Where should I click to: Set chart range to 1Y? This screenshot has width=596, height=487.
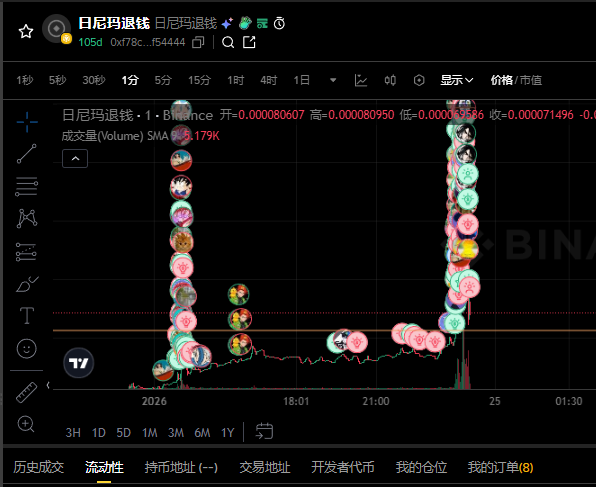(228, 433)
